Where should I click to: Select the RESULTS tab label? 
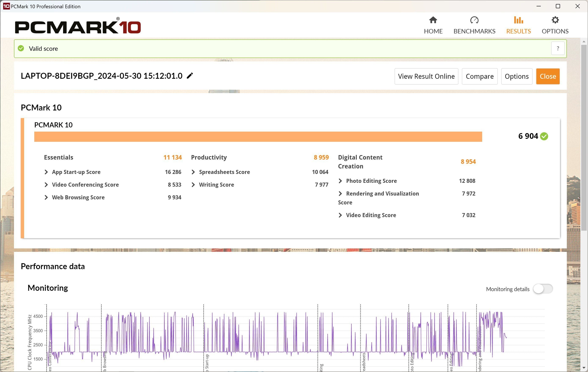(x=518, y=31)
